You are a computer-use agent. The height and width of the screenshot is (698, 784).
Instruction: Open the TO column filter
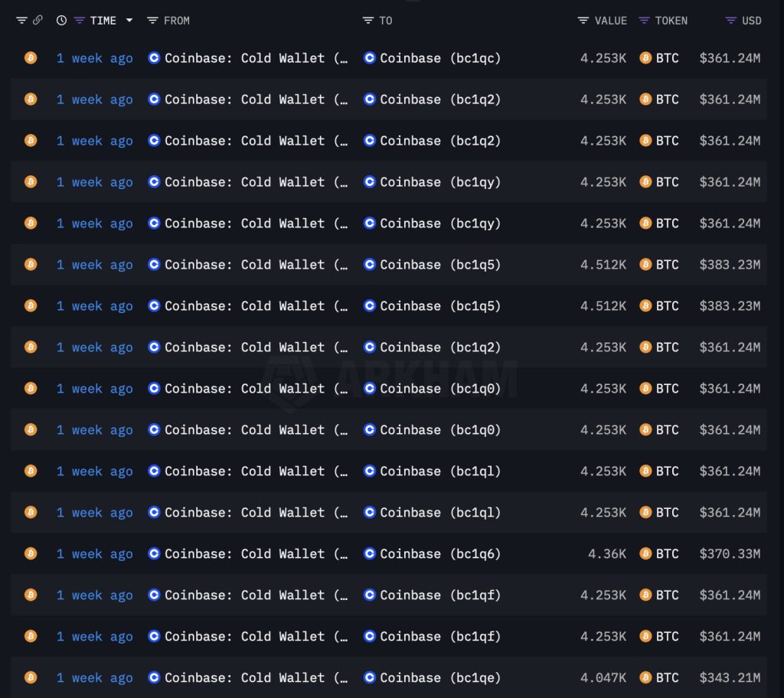368,21
